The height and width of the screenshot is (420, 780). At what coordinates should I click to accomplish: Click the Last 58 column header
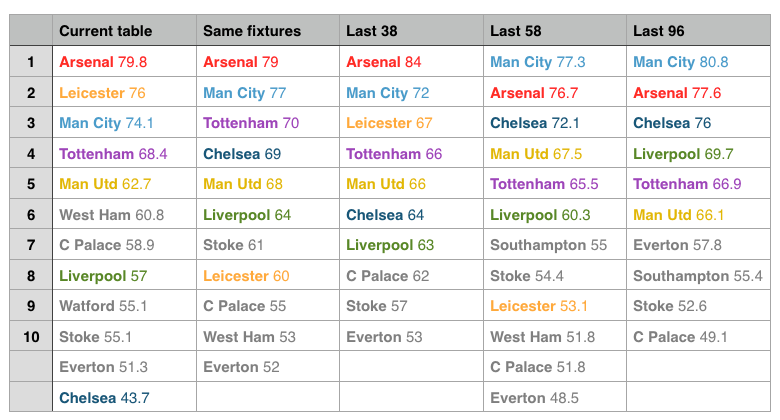(x=555, y=30)
